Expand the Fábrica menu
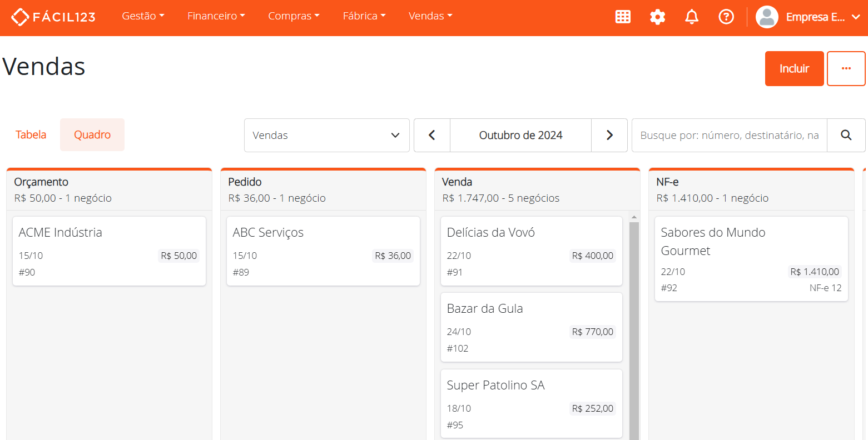 (364, 16)
